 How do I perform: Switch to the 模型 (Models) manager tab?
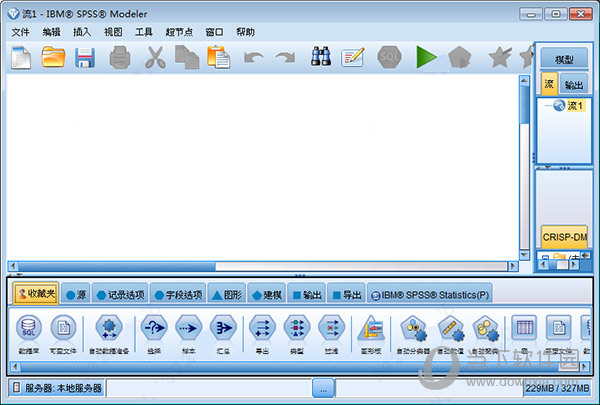click(564, 59)
